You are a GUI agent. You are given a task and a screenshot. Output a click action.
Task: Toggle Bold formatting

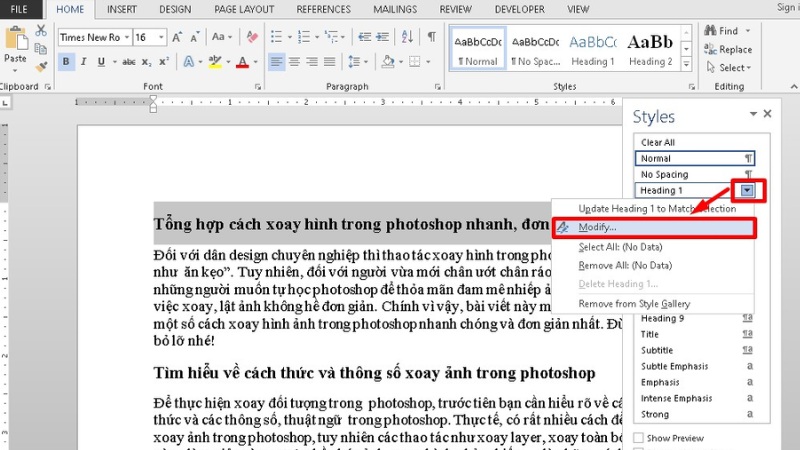[66, 62]
